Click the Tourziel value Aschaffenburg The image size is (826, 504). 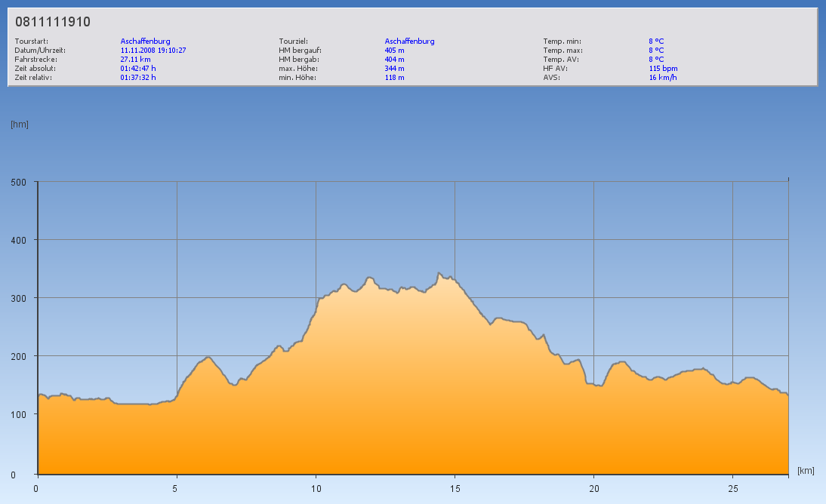pyautogui.click(x=409, y=41)
